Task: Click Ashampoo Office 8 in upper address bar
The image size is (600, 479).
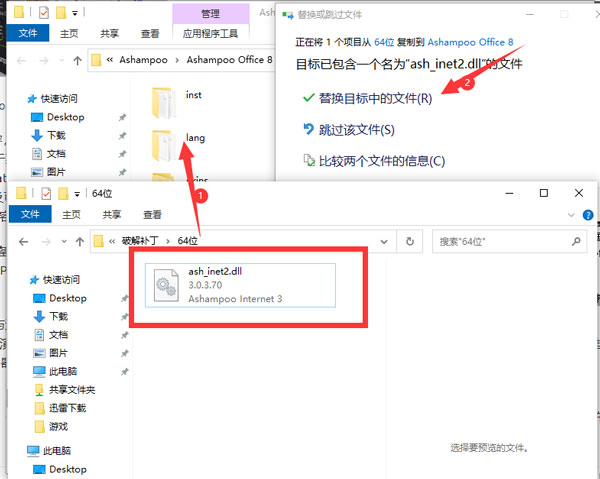Action: pos(229,60)
